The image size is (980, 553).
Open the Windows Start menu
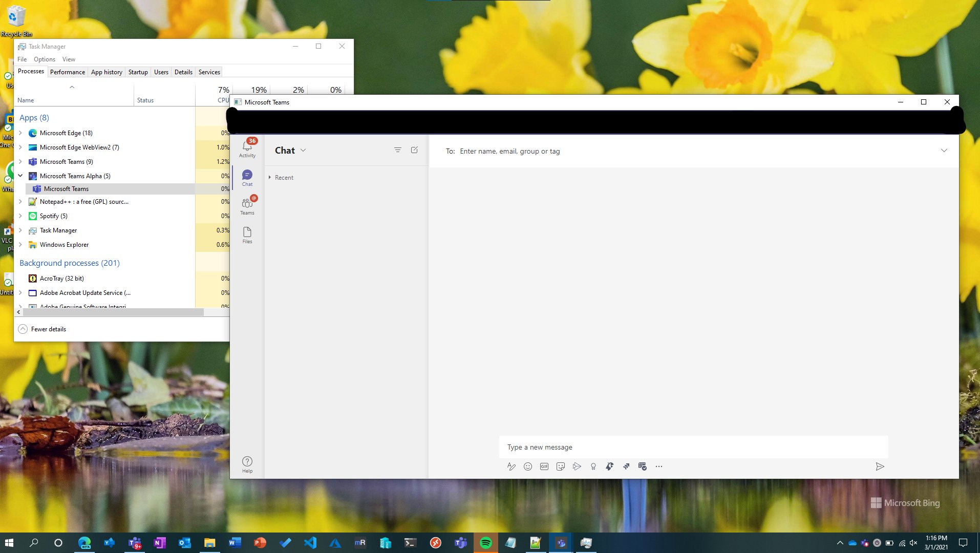[9, 543]
